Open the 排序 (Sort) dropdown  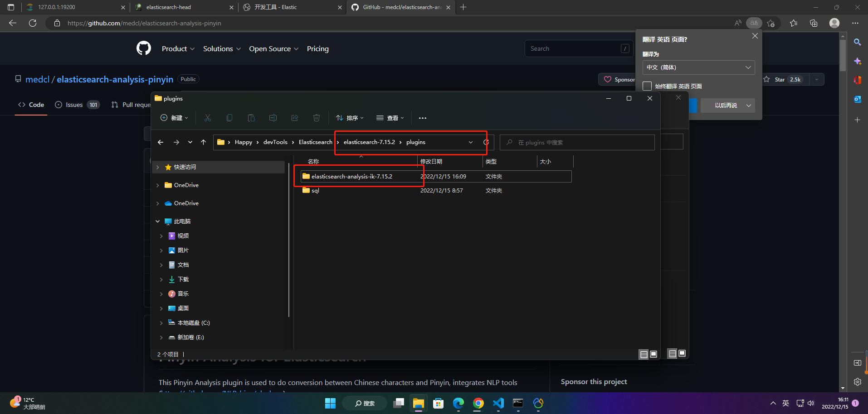coord(350,118)
